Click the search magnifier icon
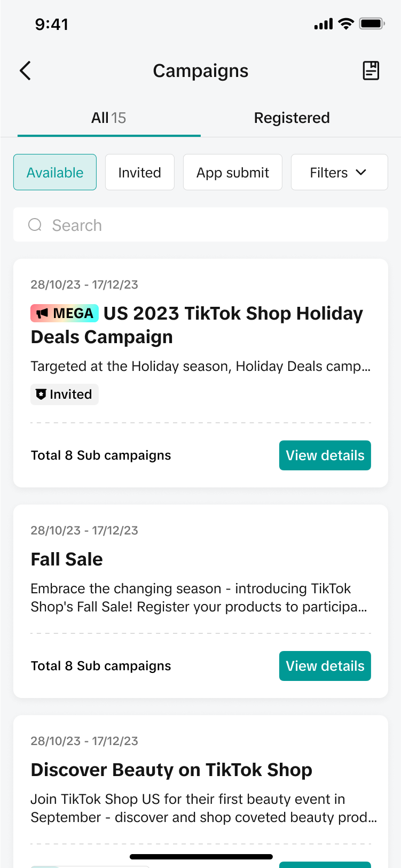 [x=35, y=224]
